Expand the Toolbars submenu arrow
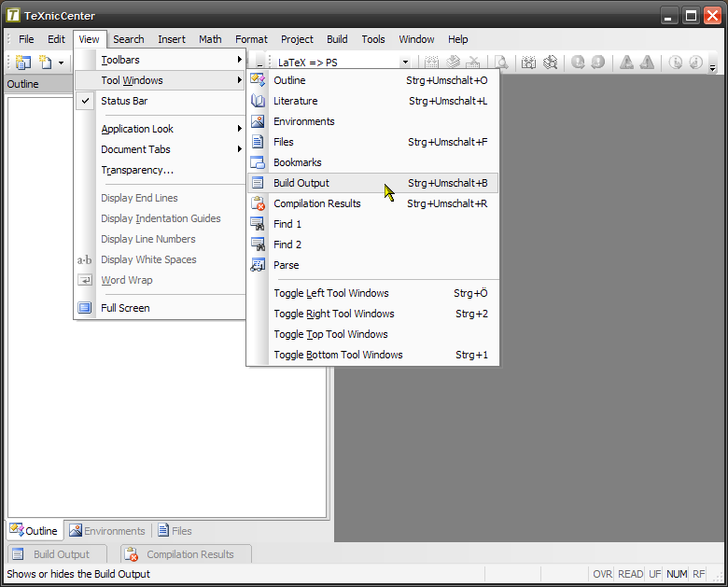The height and width of the screenshot is (587, 728). click(x=239, y=60)
